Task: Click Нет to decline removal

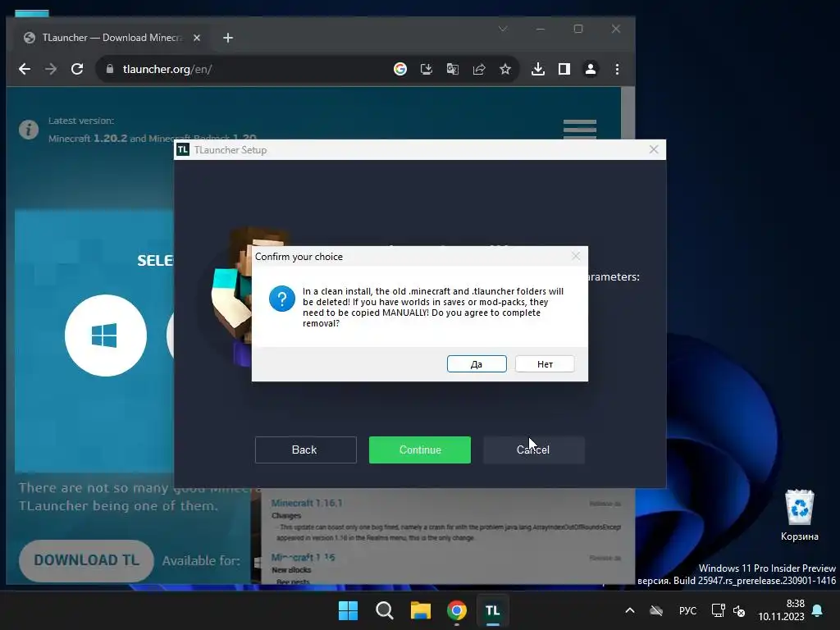Action: click(x=545, y=363)
